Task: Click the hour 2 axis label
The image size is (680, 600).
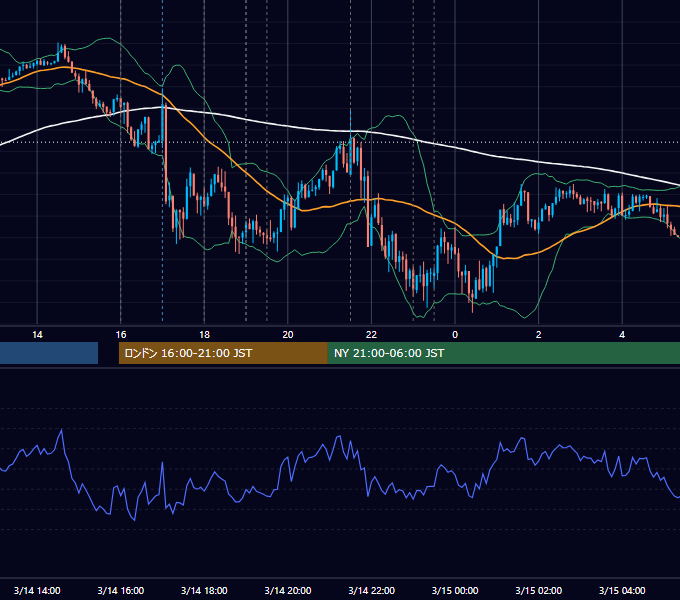Action: (539, 335)
